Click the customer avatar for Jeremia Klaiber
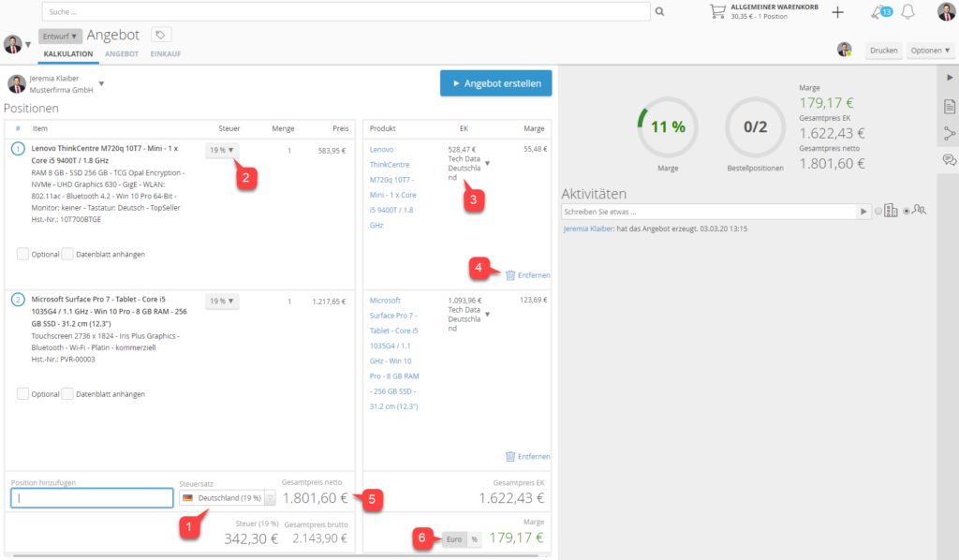 (x=17, y=83)
